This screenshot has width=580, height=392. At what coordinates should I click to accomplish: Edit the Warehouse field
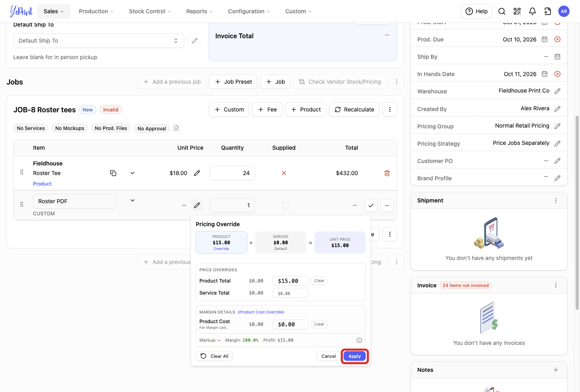[557, 91]
